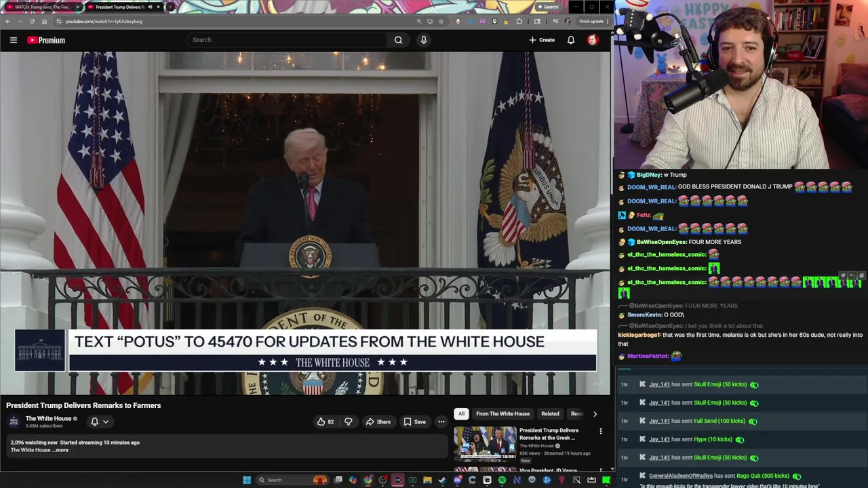Click the Finish update browser button
Screen dimensions: 868x488
coord(593,21)
